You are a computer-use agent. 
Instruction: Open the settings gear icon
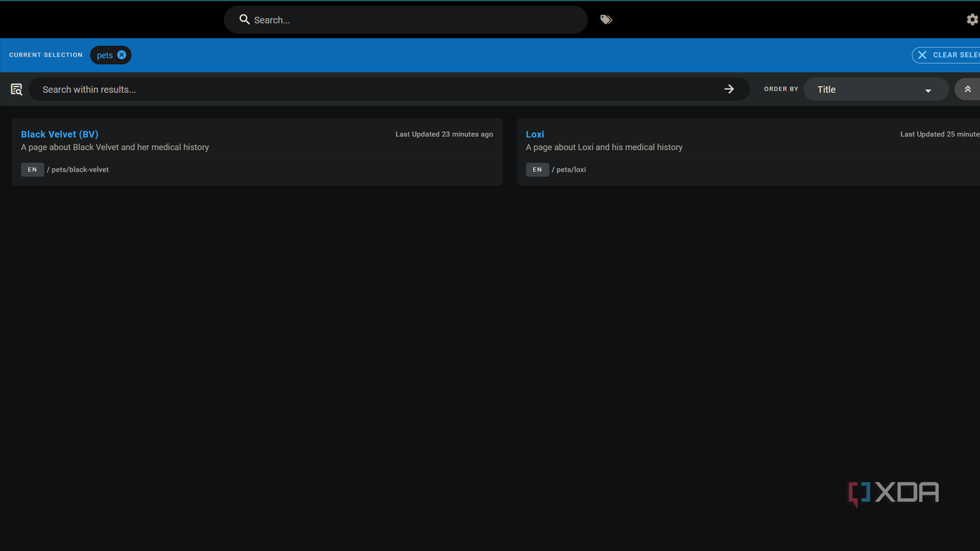(972, 20)
